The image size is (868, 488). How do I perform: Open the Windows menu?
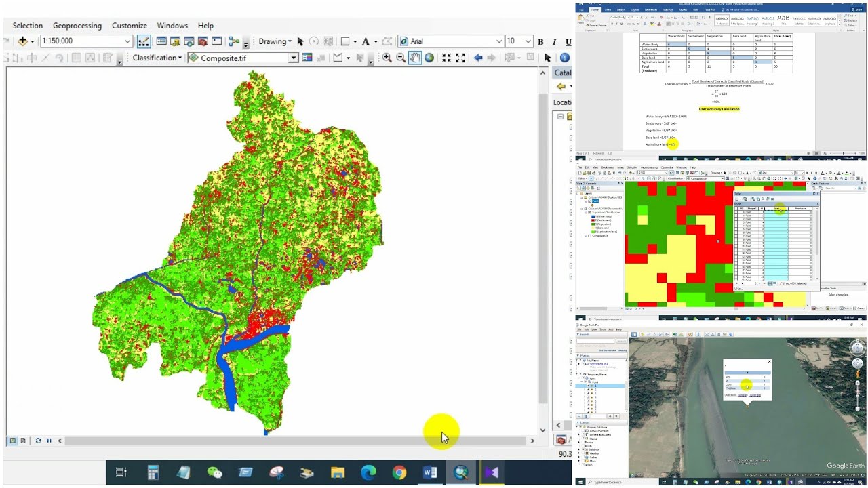172,26
